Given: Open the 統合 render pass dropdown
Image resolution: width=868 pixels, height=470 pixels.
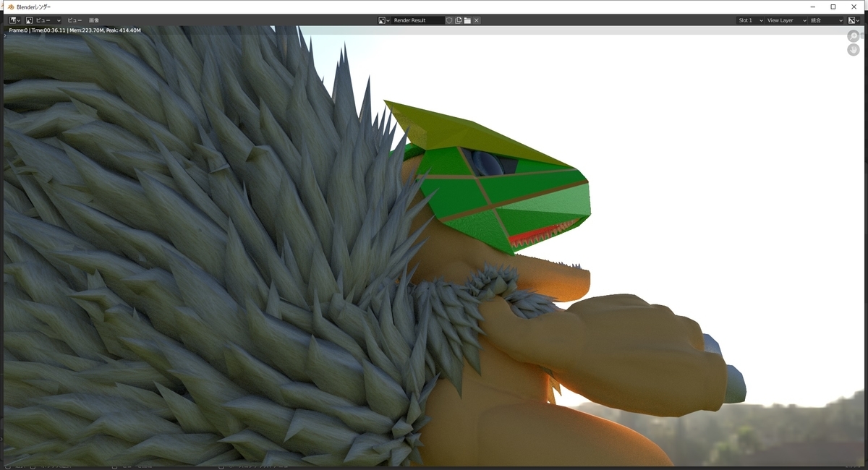Looking at the screenshot, I should [826, 20].
